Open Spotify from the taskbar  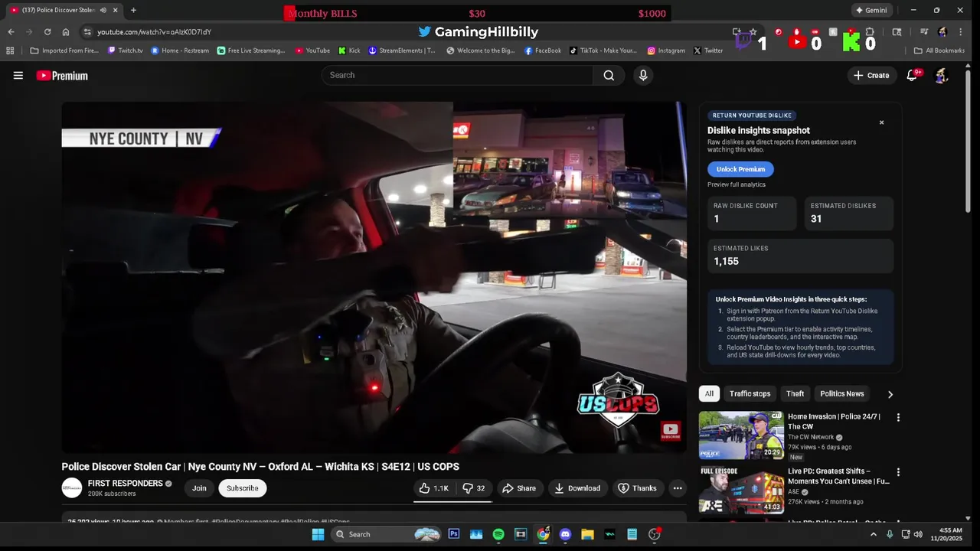[x=498, y=534]
